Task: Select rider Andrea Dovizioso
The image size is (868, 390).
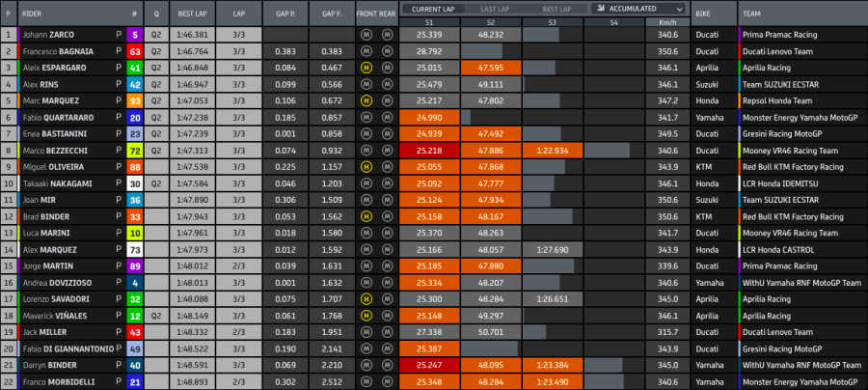Action: click(x=57, y=283)
